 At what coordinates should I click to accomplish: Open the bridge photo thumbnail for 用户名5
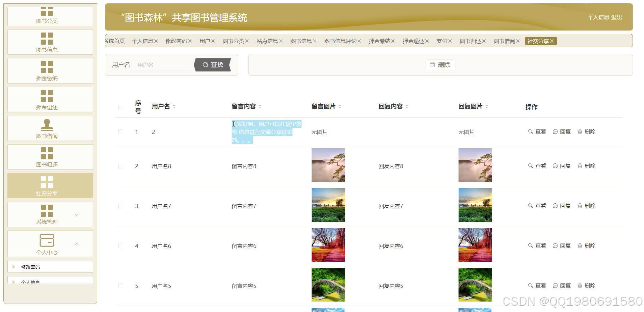[x=328, y=285]
